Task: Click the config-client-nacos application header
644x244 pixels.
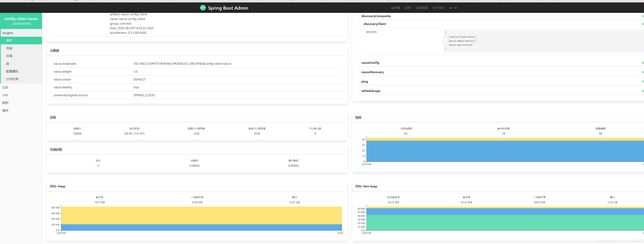Action: (21, 19)
